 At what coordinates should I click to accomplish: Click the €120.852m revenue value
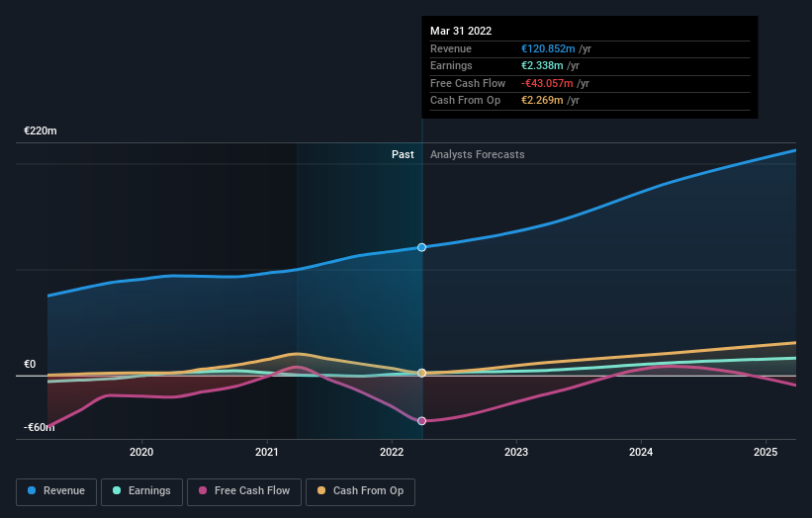click(x=548, y=48)
